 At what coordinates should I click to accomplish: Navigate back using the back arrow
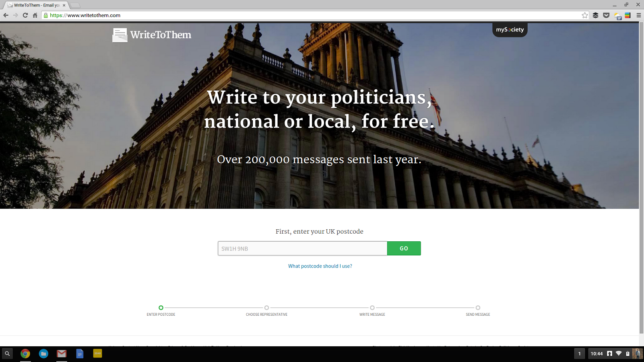point(6,15)
